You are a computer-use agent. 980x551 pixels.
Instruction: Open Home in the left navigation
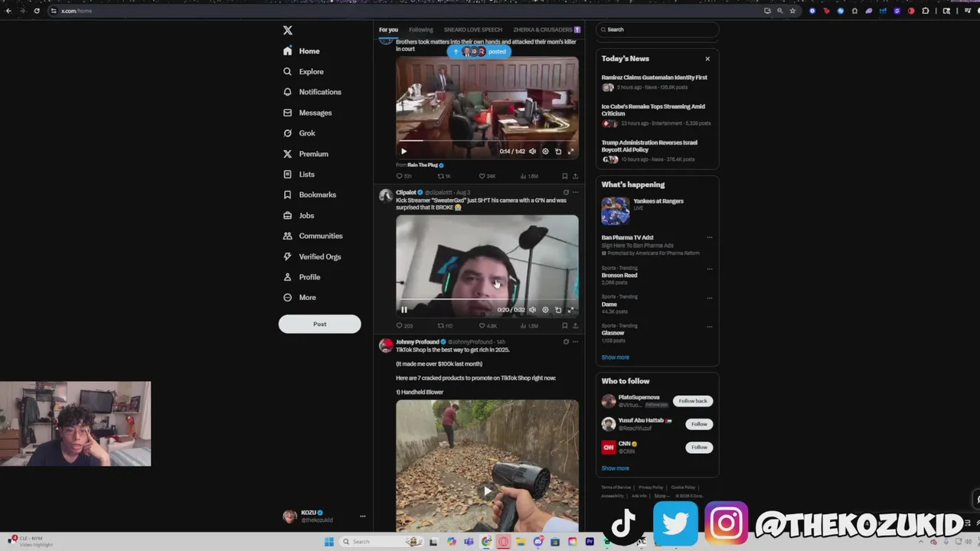coord(302,51)
